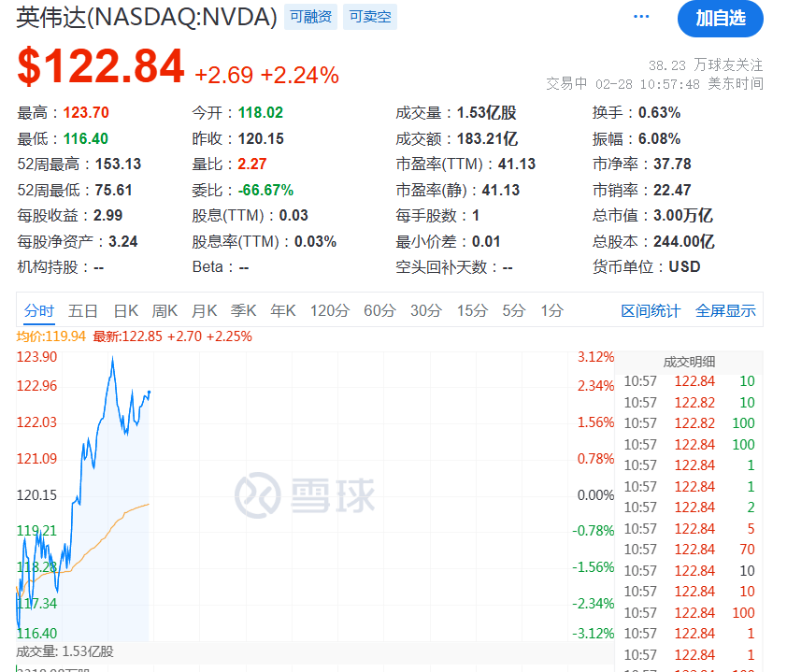Screen dimensions: 787x672
Task: Click the 总股本 value 244.00亿
Action: 684,241
